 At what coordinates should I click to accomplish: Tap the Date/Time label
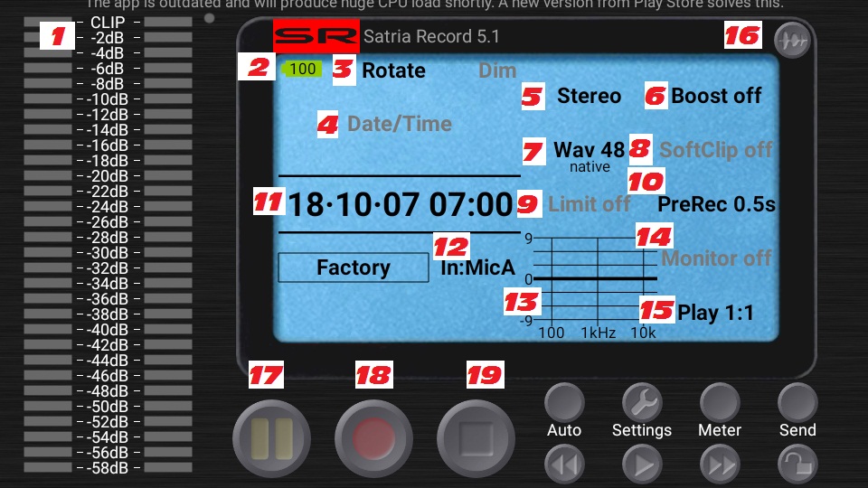(399, 124)
